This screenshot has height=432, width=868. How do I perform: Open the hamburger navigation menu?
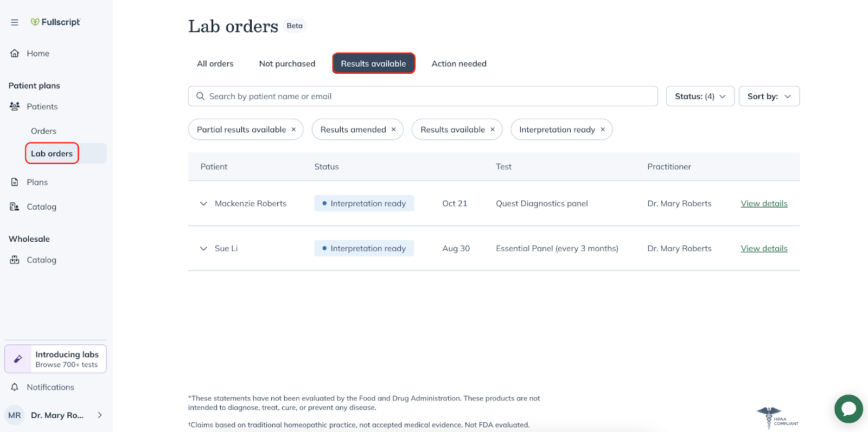click(x=14, y=22)
